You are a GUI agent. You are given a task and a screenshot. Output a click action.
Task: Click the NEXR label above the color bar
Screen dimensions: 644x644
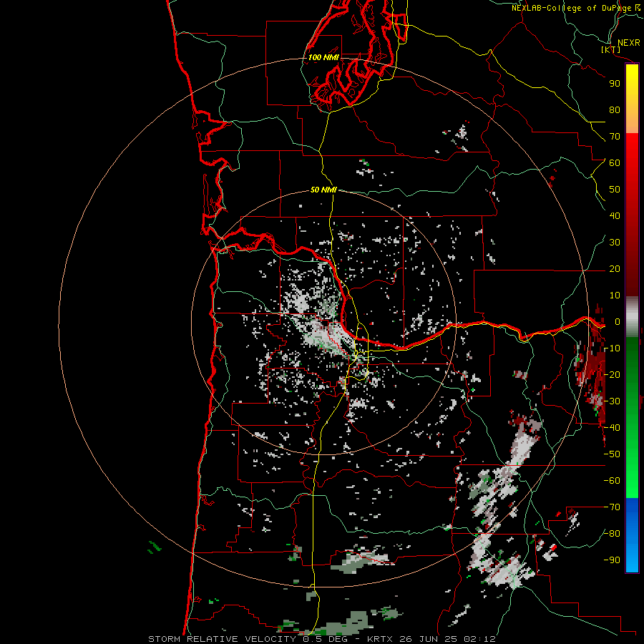click(628, 43)
